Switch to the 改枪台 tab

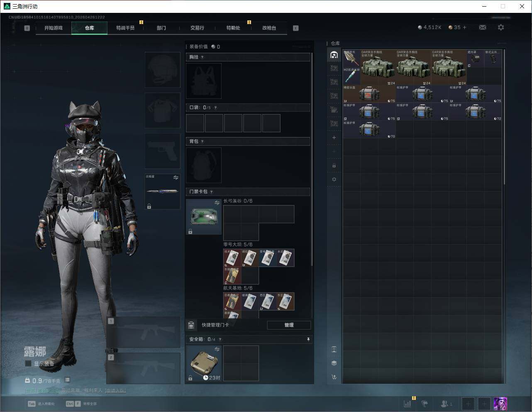[x=269, y=28]
